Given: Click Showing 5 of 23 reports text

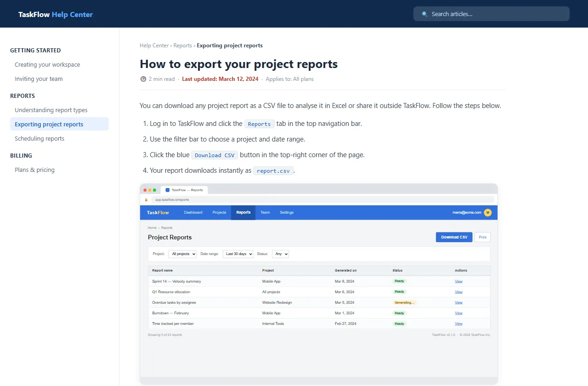Looking at the screenshot, I should click(x=165, y=335).
